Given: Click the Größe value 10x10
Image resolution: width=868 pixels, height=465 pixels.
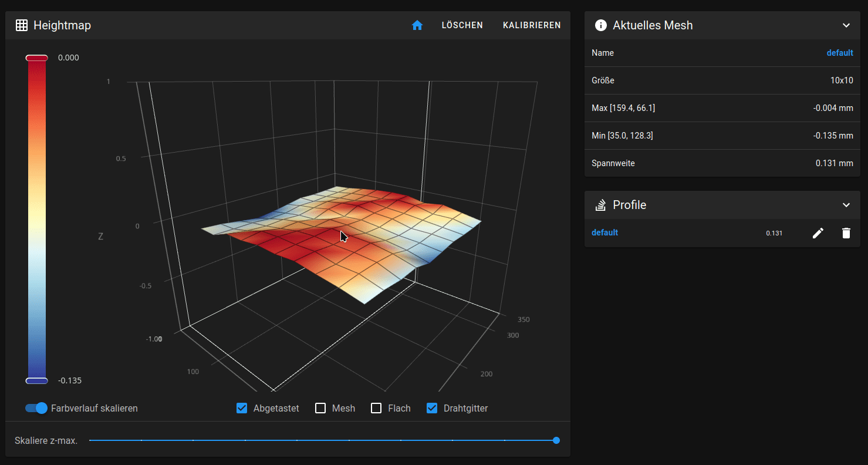Looking at the screenshot, I should (842, 80).
